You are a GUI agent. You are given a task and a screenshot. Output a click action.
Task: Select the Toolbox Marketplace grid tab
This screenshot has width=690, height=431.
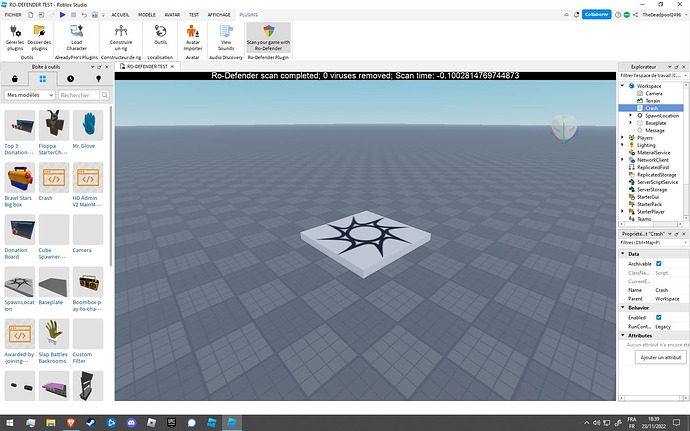tap(42, 79)
